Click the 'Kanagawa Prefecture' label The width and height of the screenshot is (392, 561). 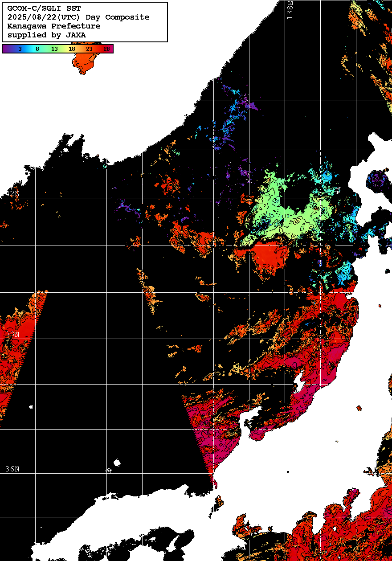[54, 26]
